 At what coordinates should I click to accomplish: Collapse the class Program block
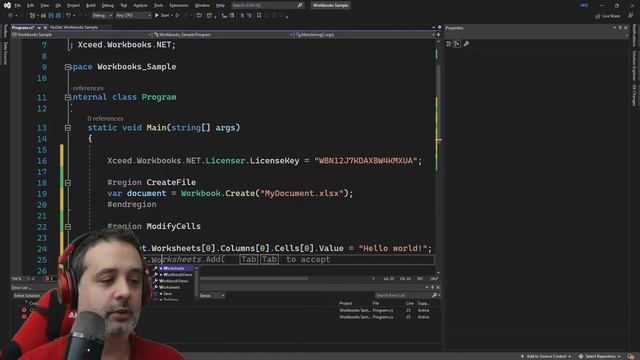pyautogui.click(x=68, y=97)
